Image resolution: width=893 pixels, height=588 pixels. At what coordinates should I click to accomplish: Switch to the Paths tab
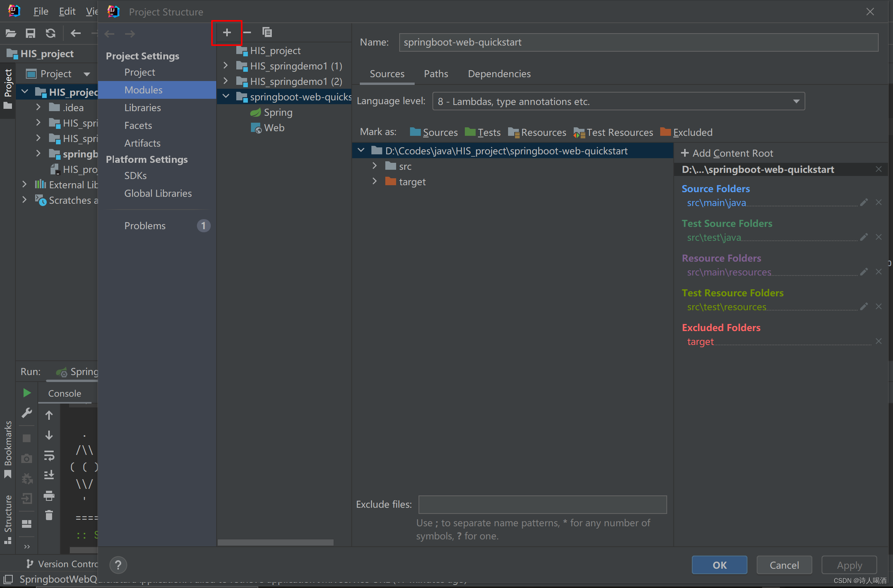(x=436, y=74)
